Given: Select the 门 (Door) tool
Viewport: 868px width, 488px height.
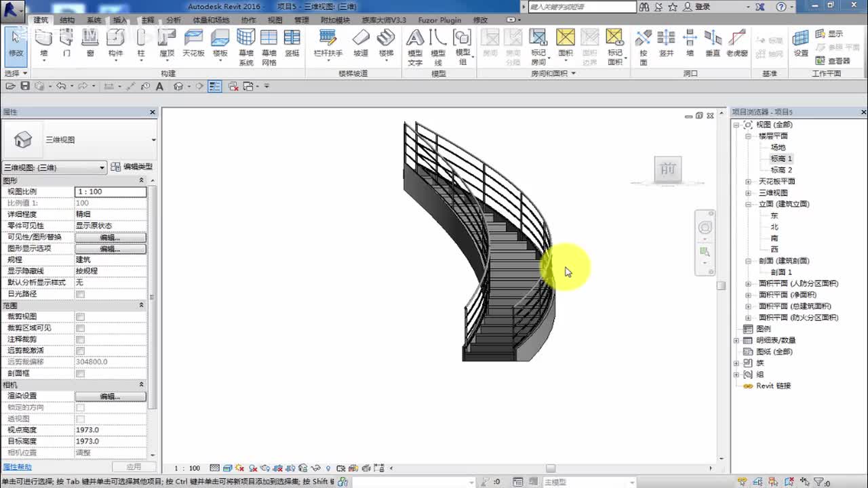Looking at the screenshot, I should [x=66, y=43].
